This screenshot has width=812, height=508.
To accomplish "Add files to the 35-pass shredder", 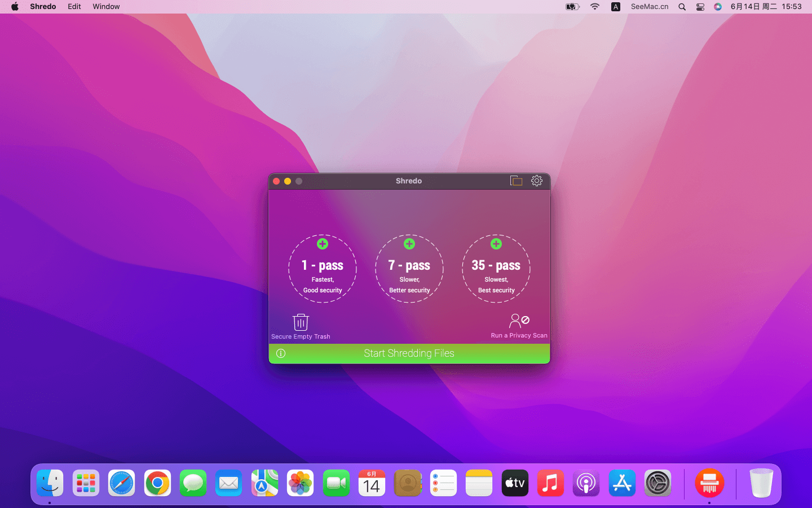I will pos(496,244).
